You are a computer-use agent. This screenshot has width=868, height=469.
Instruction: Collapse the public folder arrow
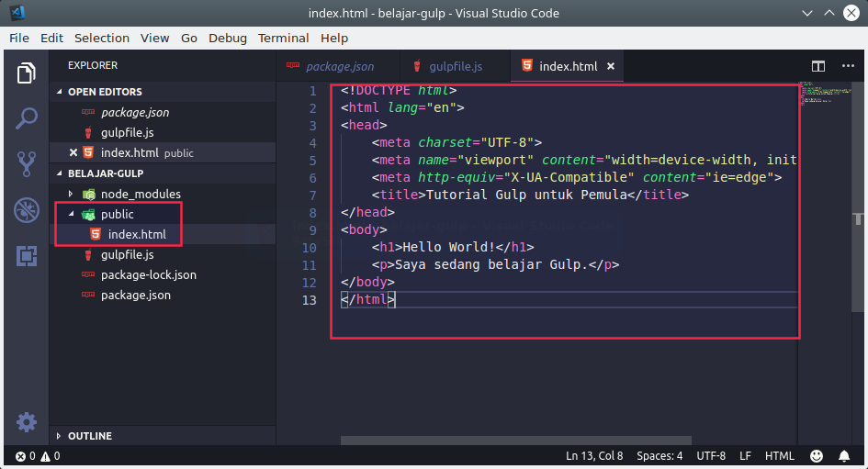pyautogui.click(x=71, y=214)
